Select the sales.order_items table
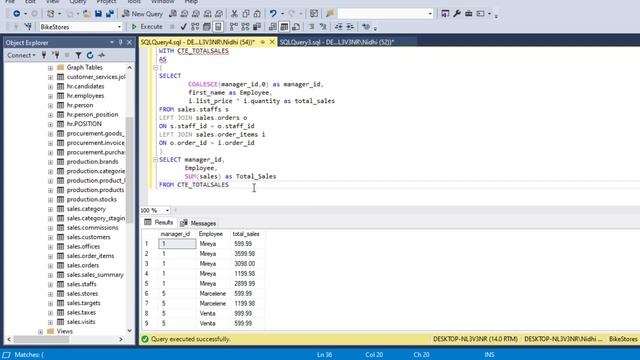 click(x=90, y=256)
